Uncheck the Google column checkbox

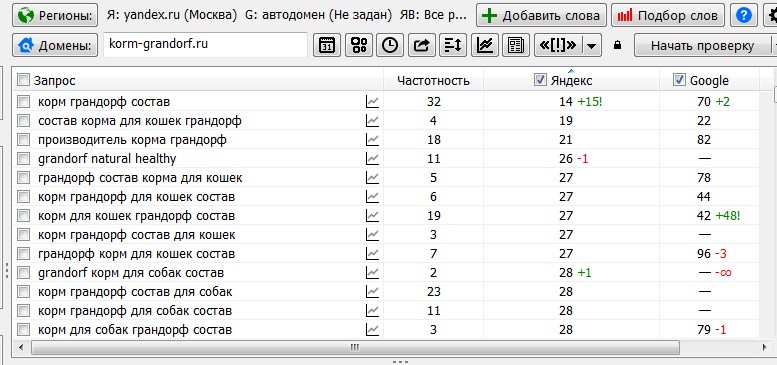(679, 80)
